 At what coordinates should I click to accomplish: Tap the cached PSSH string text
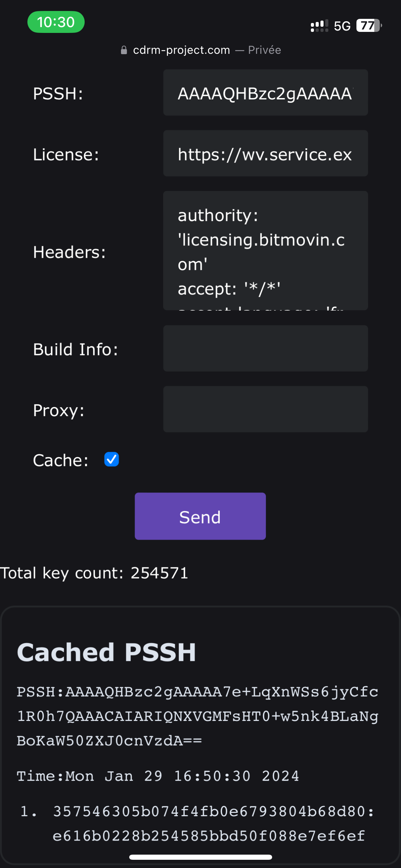(x=197, y=716)
